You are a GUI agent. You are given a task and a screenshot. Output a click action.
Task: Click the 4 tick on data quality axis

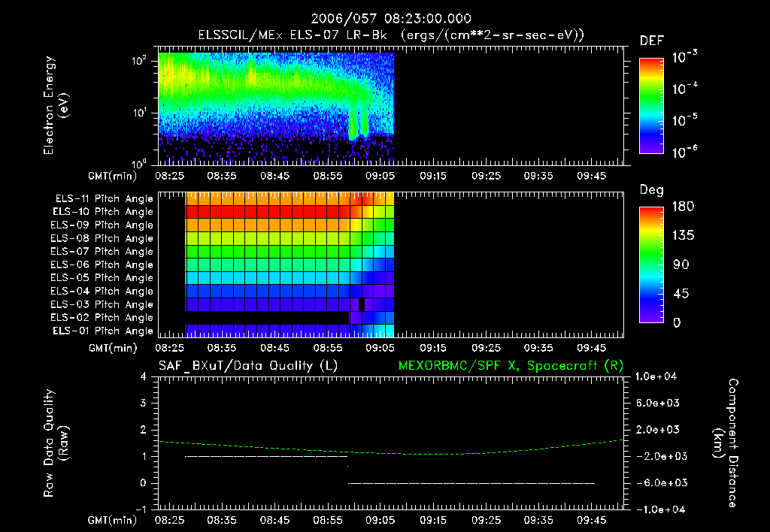coord(144,376)
